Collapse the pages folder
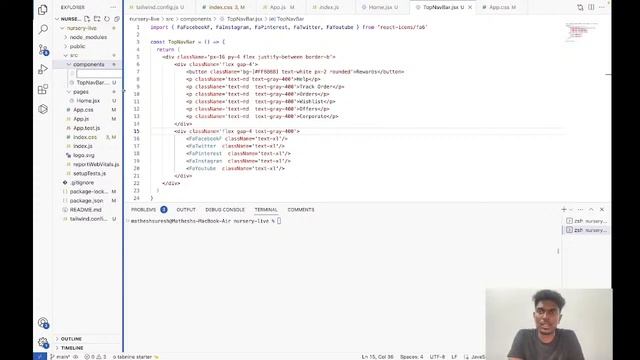Screen dimensions: 640x360 [80, 92]
